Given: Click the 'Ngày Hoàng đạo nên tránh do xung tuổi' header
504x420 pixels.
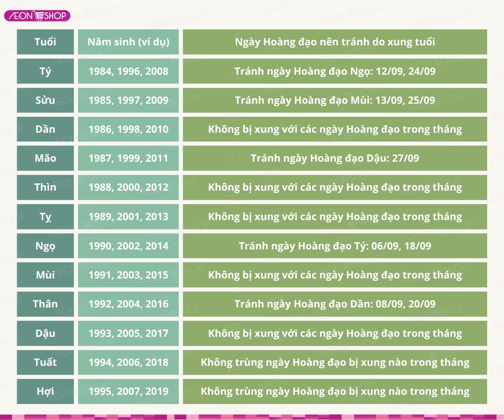Looking at the screenshot, I should coord(335,42).
